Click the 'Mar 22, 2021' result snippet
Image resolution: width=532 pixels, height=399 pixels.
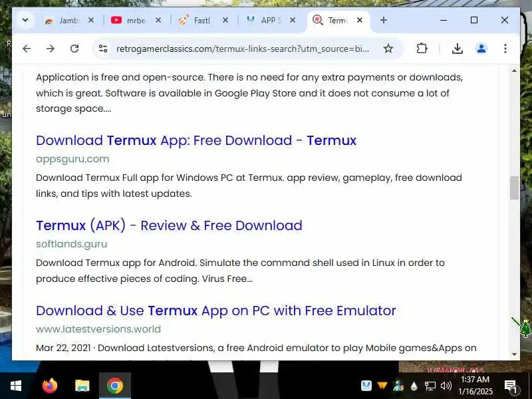[256, 348]
